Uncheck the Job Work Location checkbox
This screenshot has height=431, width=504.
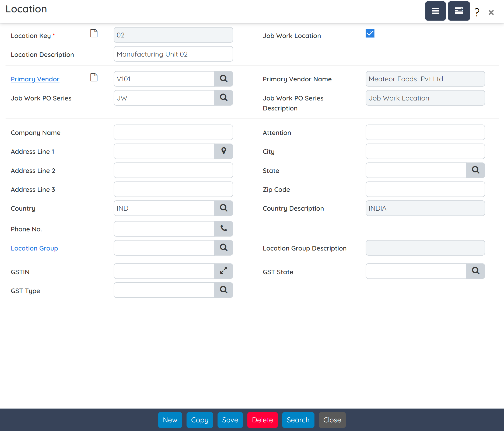tap(370, 33)
